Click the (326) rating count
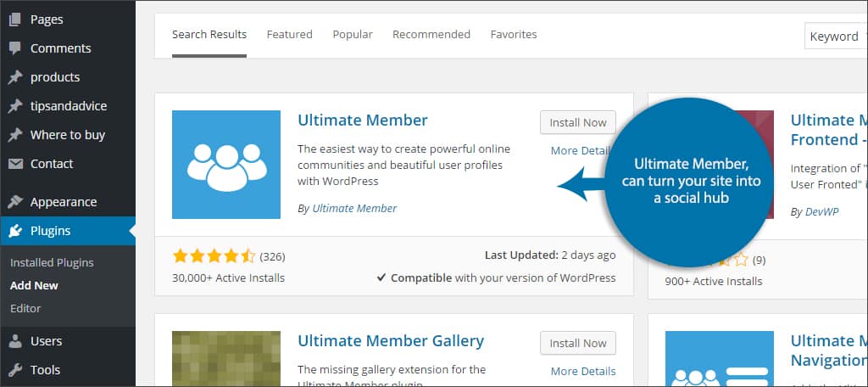The height and width of the screenshot is (387, 868). click(272, 256)
